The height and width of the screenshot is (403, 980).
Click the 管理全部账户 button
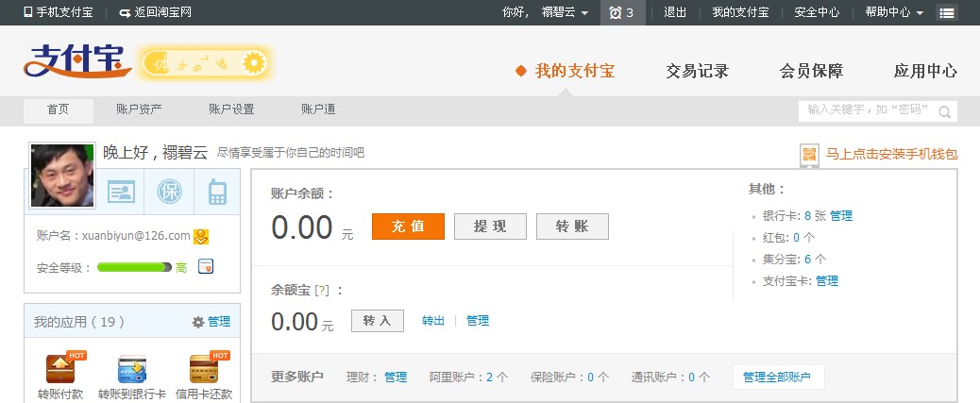click(778, 378)
